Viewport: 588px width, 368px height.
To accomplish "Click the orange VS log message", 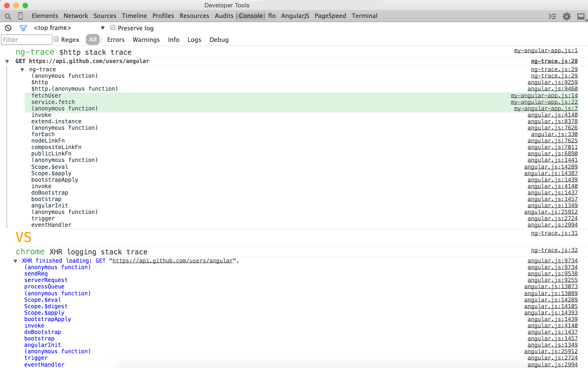I will [23, 237].
